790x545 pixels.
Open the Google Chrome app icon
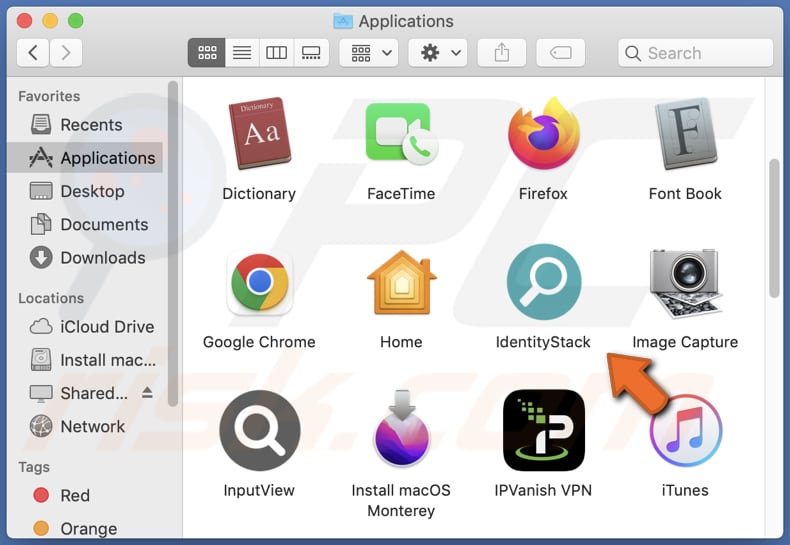[259, 283]
